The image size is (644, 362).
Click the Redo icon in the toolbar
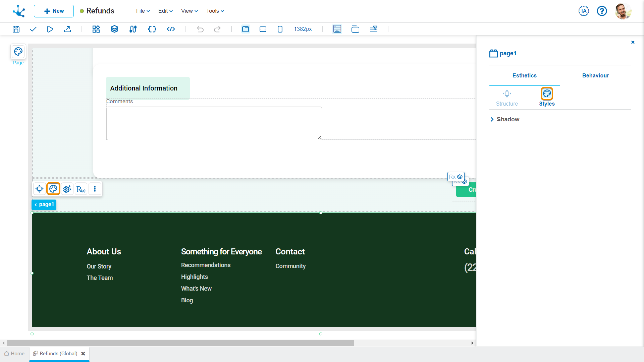tap(217, 29)
